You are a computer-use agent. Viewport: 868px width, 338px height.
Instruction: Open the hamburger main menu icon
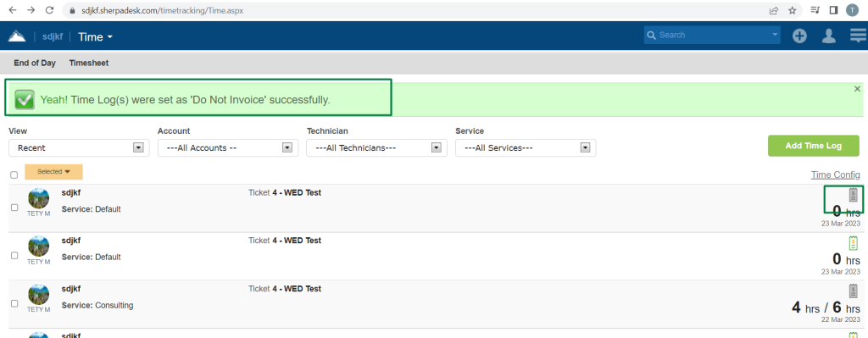859,36
